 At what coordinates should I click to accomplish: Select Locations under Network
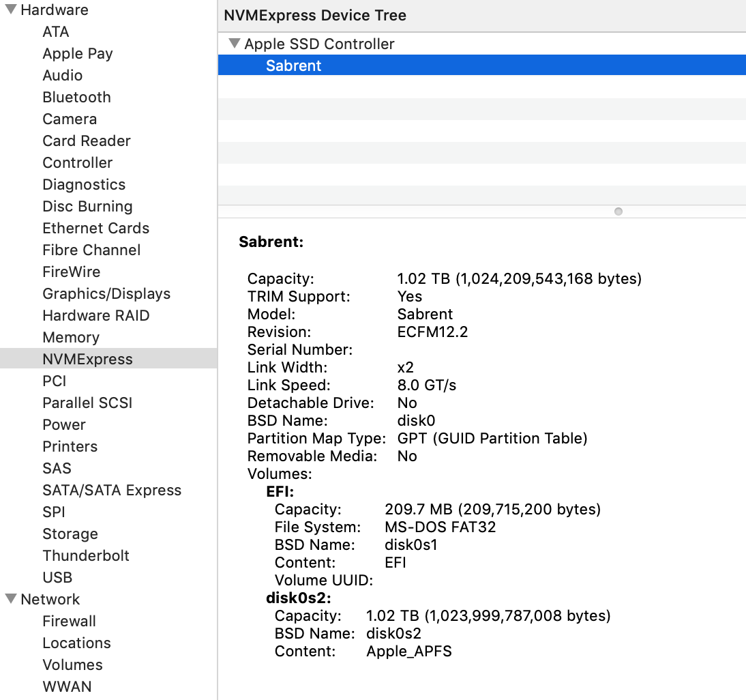point(76,643)
